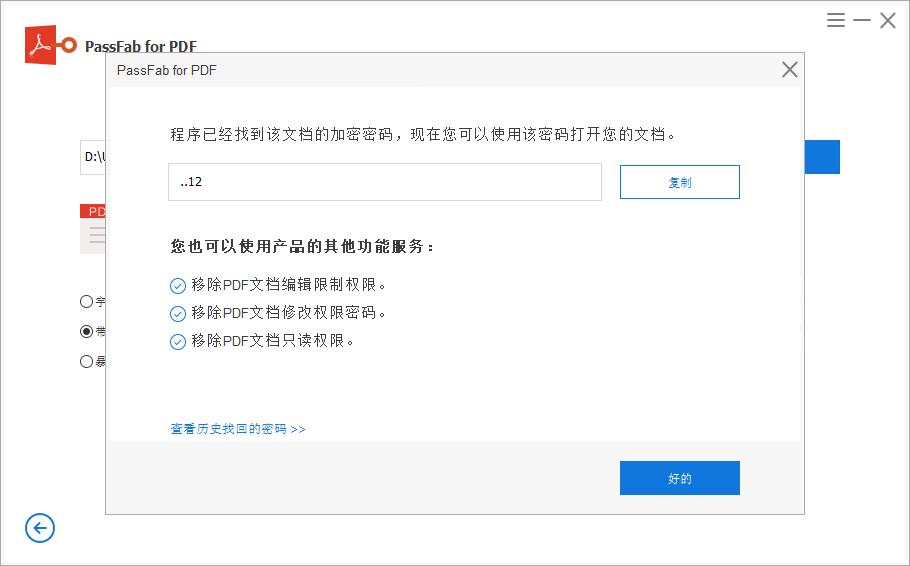Click the 复制 copy button
Viewport: 910px width, 566px height.
click(680, 182)
